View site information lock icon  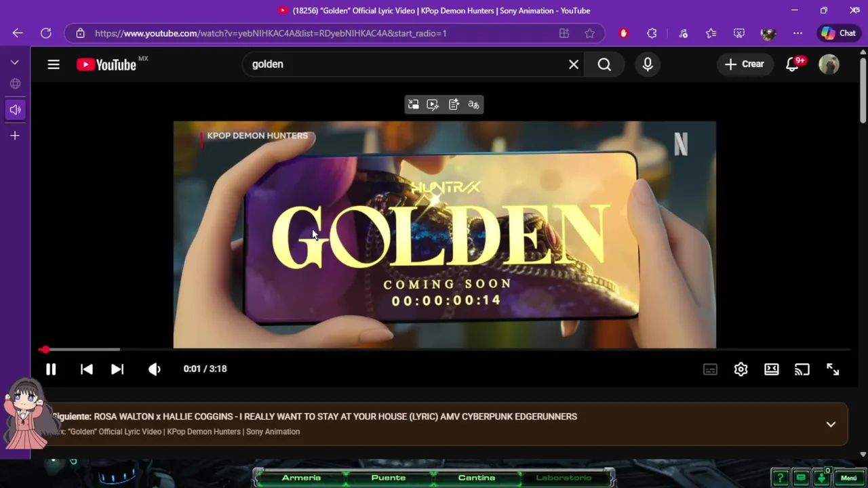pos(81,33)
